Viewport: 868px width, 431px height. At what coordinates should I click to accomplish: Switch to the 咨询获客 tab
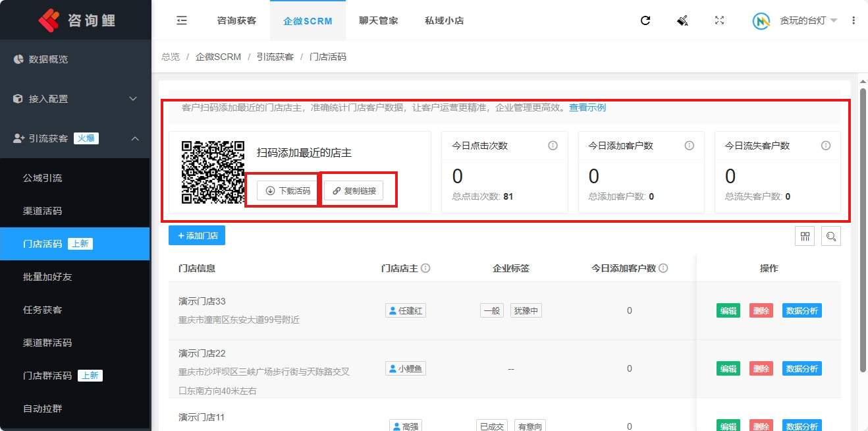236,20
